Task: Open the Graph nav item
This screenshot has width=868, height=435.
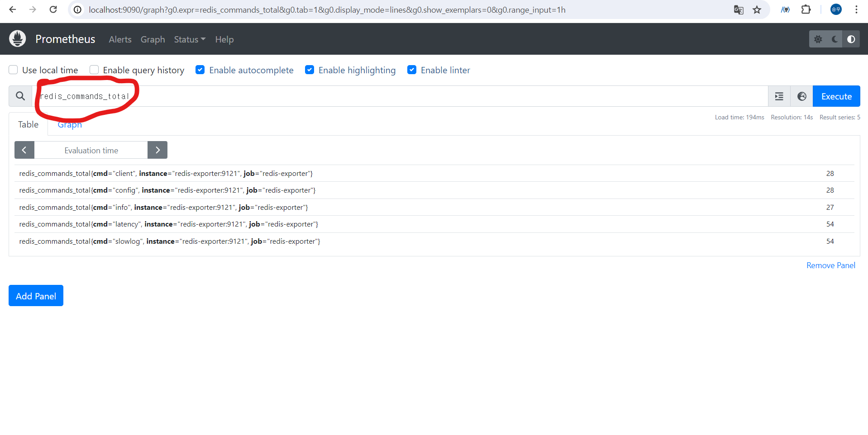Action: 153,39
